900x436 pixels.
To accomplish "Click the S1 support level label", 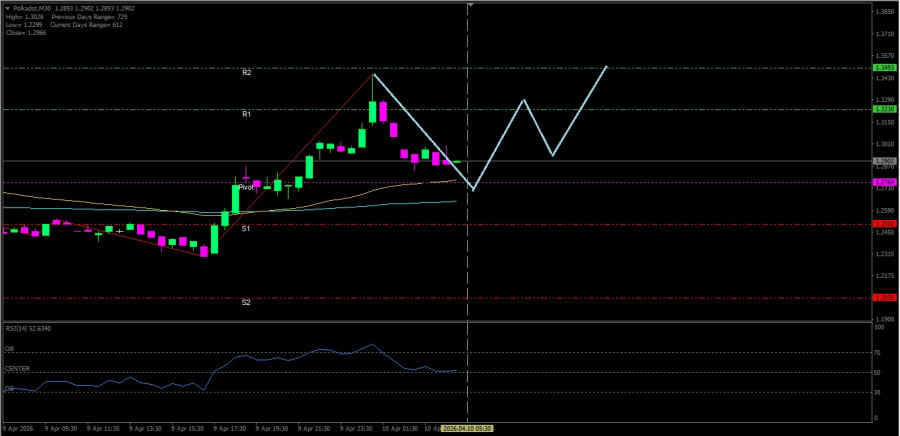I will 246,229.
